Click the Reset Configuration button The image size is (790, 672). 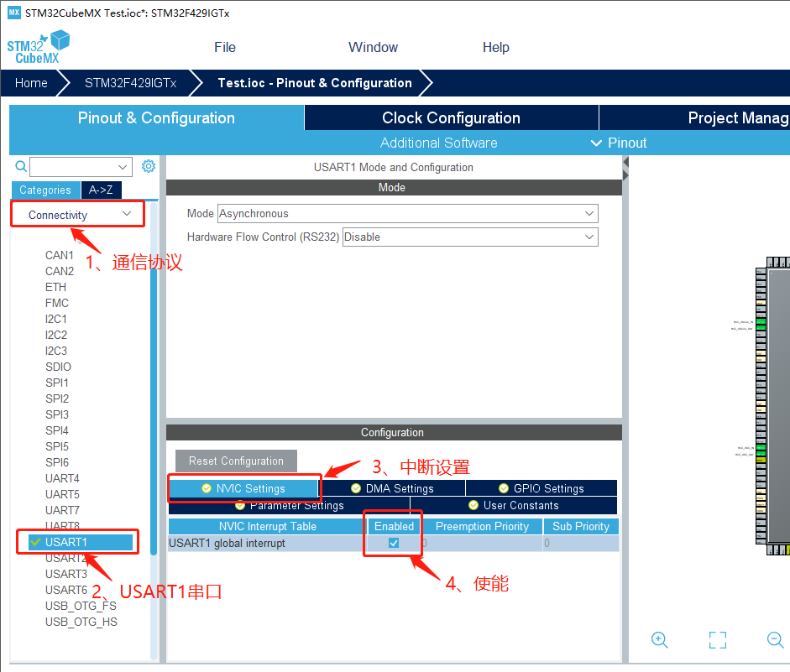point(236,461)
